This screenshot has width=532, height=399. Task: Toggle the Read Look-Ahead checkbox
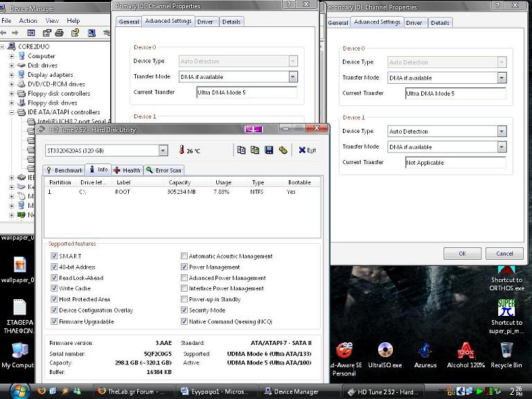coord(54,278)
